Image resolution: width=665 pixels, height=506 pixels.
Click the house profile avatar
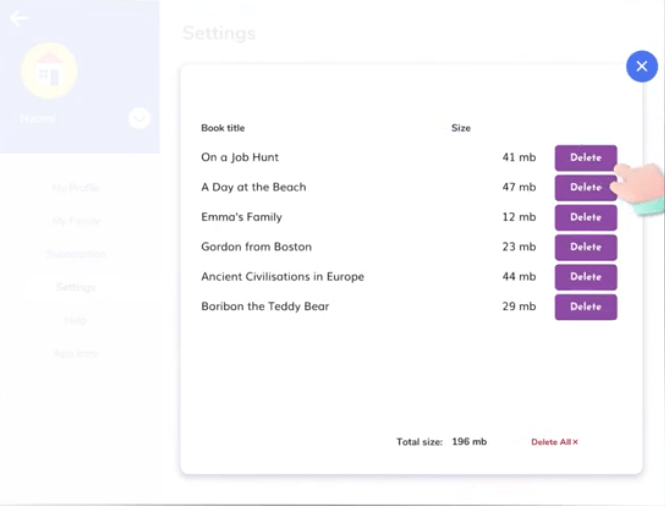49,70
